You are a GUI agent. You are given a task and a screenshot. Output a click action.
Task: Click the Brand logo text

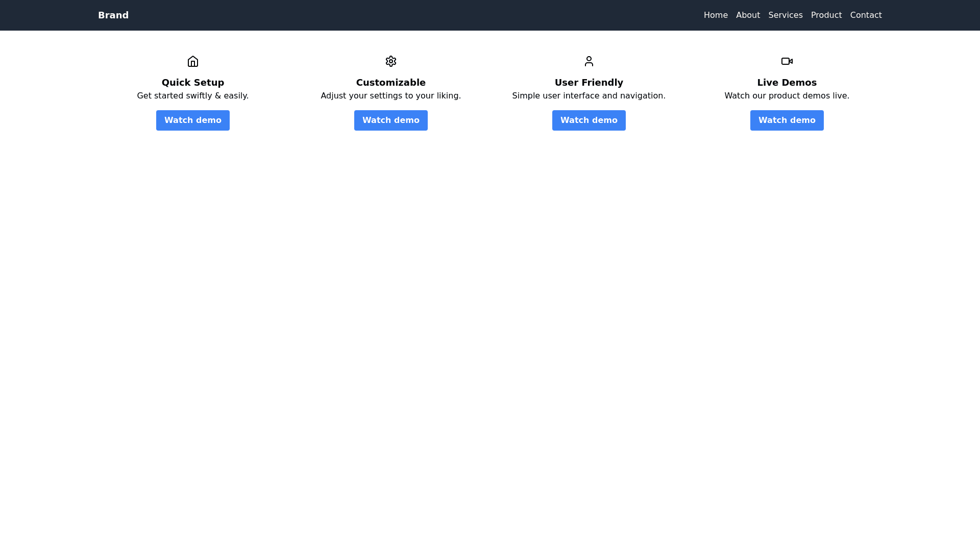pos(113,15)
